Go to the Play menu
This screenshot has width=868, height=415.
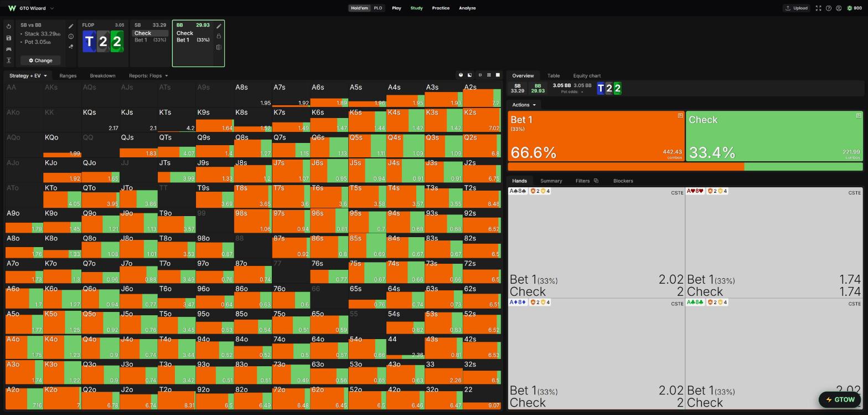pos(396,8)
